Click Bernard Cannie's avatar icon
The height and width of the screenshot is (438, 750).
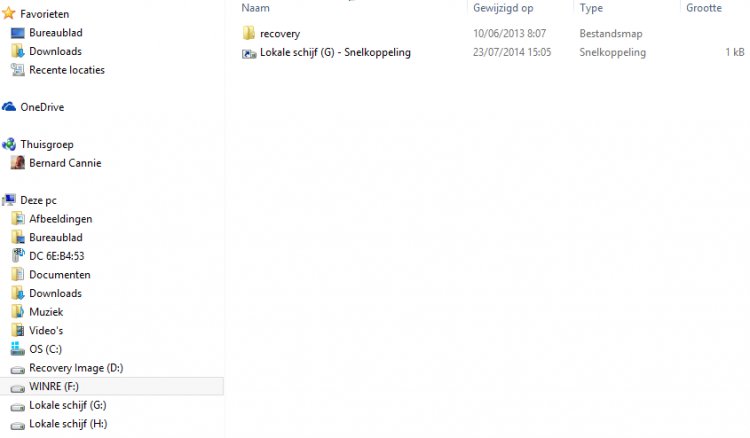coord(18,163)
